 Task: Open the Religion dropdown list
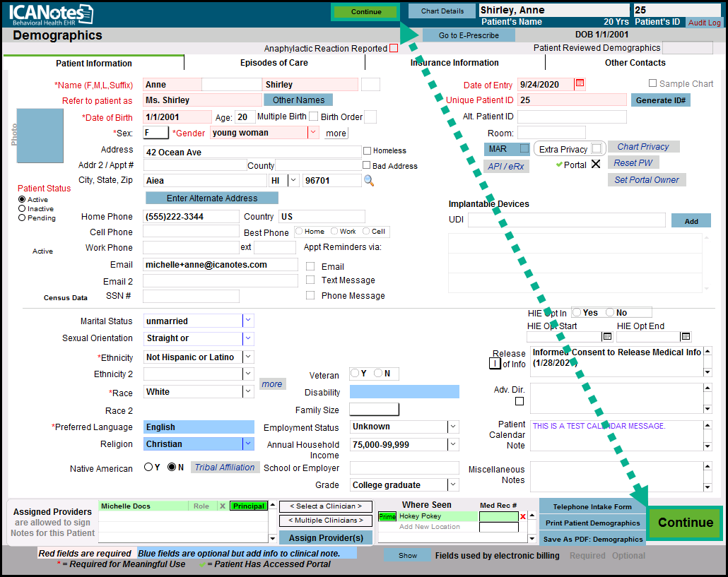pyautogui.click(x=248, y=444)
